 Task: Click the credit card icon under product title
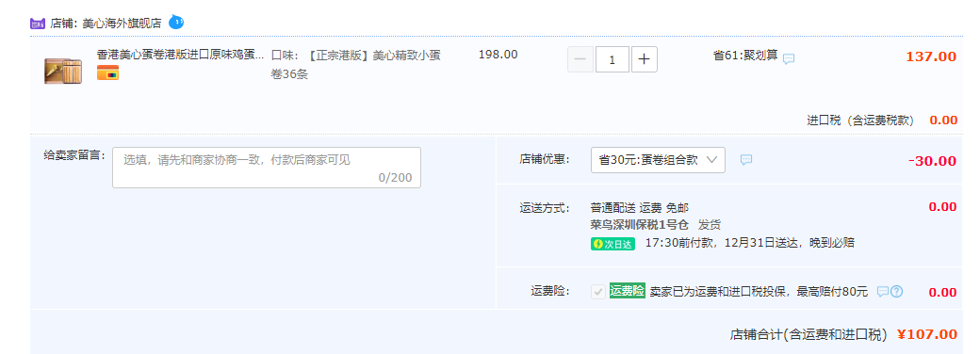click(107, 73)
